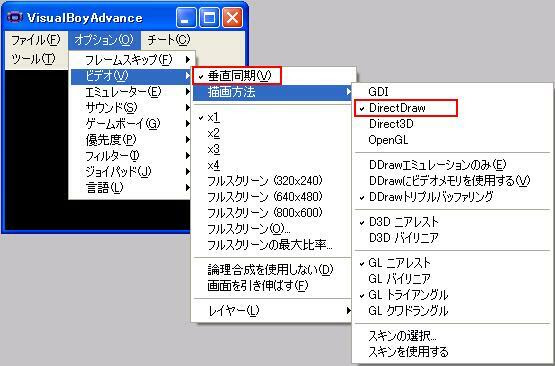
Task: Open スキンの選択... skin chooser
Action: point(453,336)
